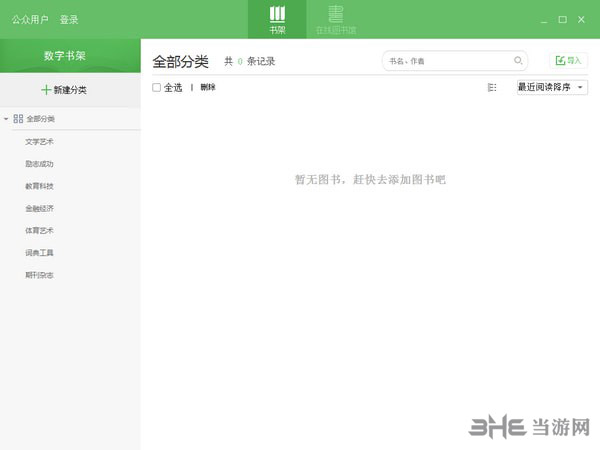
Task: Click the magnifier search icon
Action: pos(518,60)
